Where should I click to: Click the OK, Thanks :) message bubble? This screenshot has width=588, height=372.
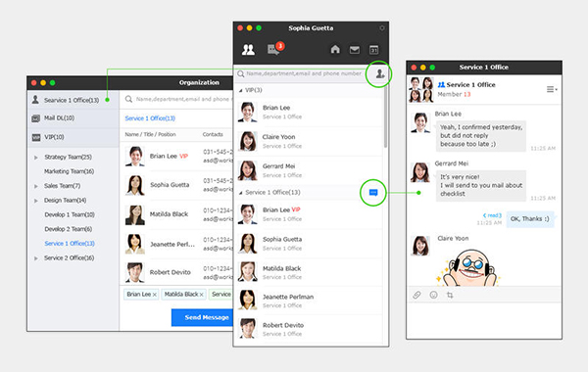[529, 218]
